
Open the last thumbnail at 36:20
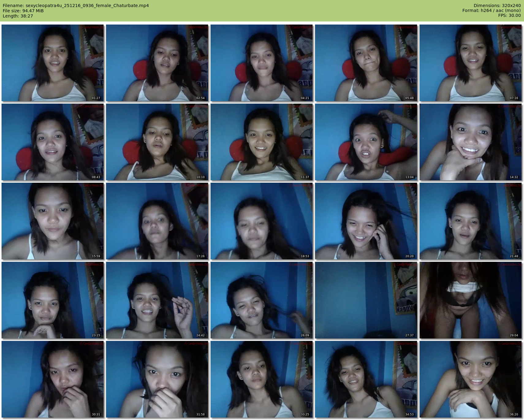[x=471, y=379]
